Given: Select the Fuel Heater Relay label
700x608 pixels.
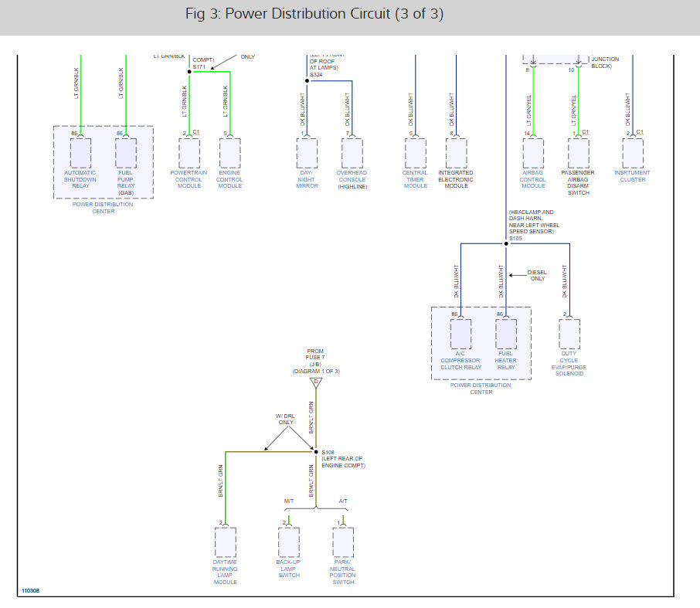Looking at the screenshot, I should (x=506, y=360).
